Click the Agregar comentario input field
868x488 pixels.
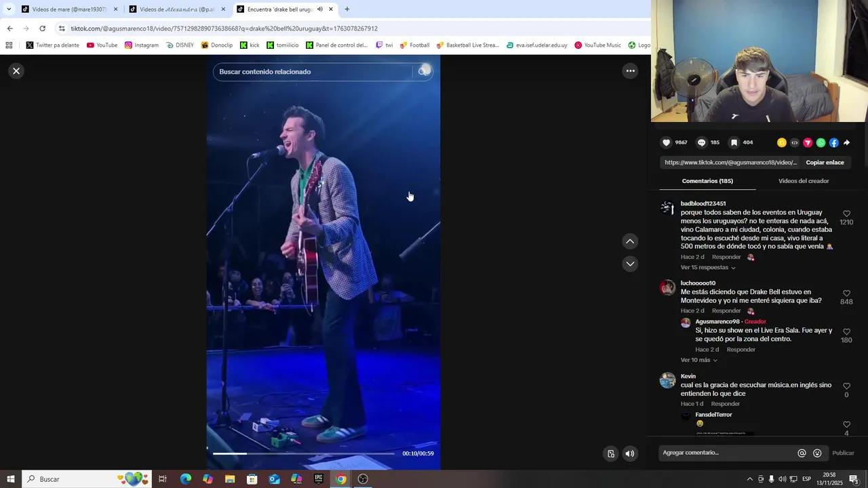pos(726,453)
